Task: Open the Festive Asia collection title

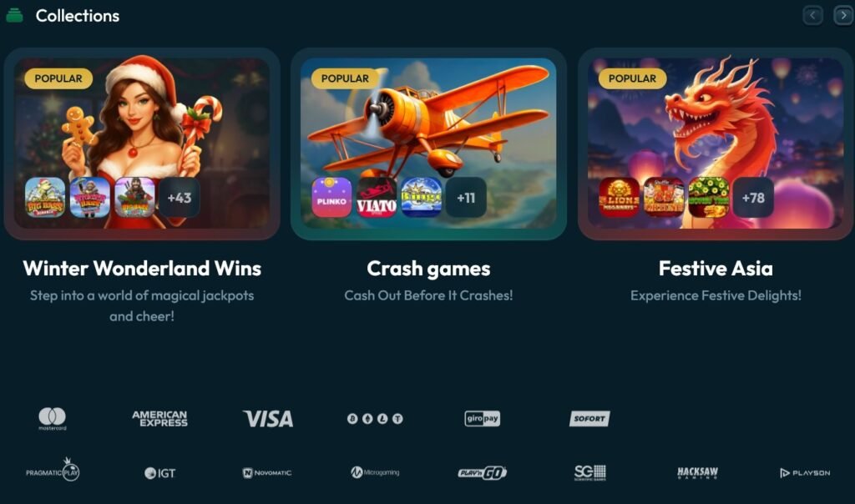Action: click(716, 268)
